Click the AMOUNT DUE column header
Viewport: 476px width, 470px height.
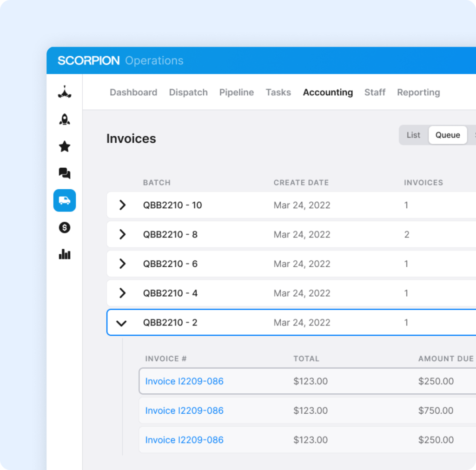(446, 358)
